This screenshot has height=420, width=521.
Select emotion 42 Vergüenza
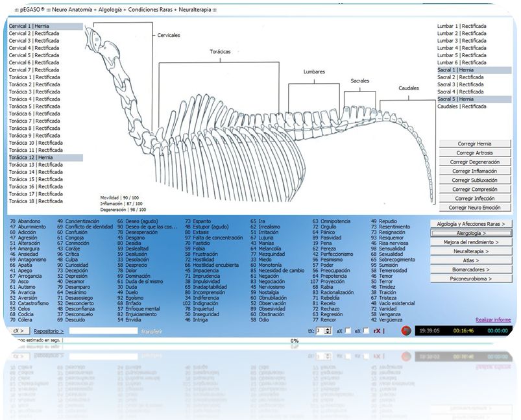coord(387,320)
